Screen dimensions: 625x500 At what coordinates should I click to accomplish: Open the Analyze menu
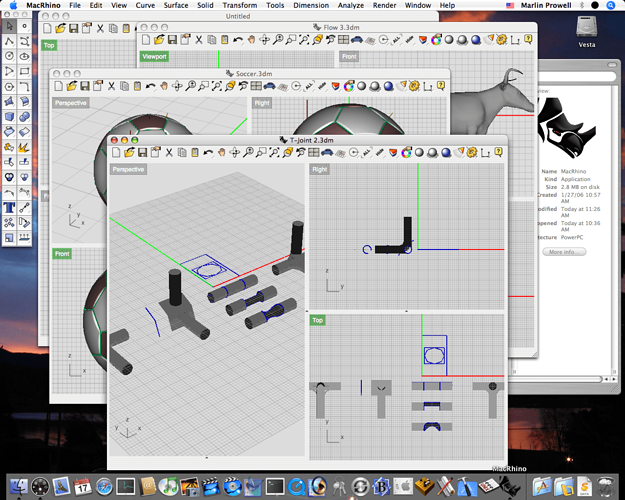tap(351, 5)
